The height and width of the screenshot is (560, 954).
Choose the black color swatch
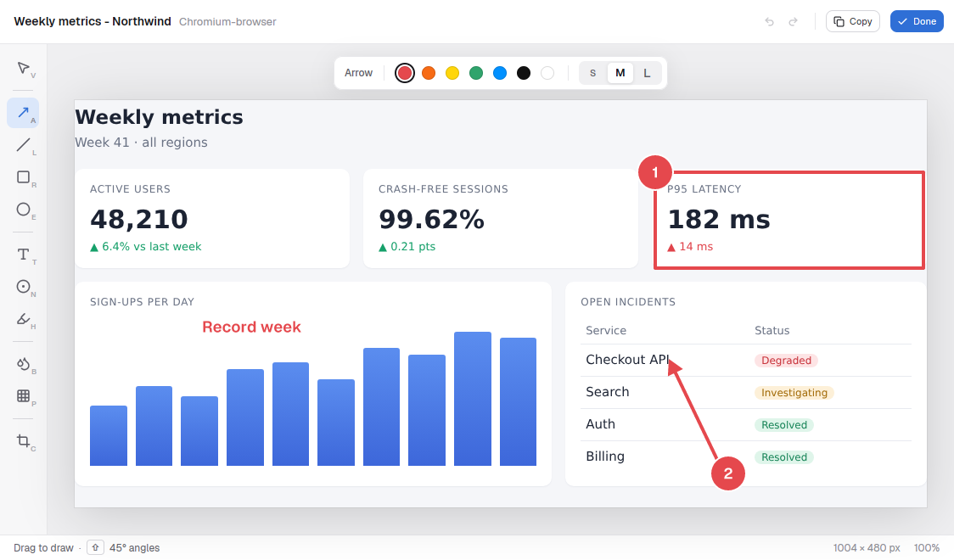coord(523,73)
